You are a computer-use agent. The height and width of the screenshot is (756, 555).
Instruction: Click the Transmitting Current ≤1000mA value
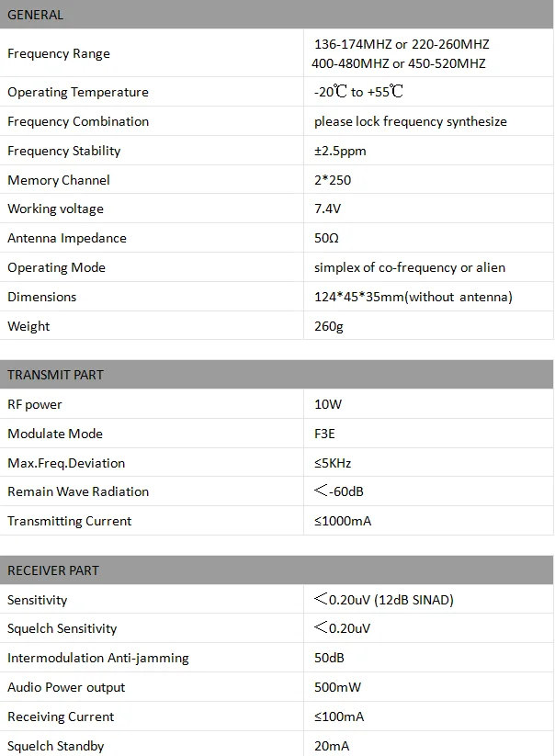[x=343, y=521]
